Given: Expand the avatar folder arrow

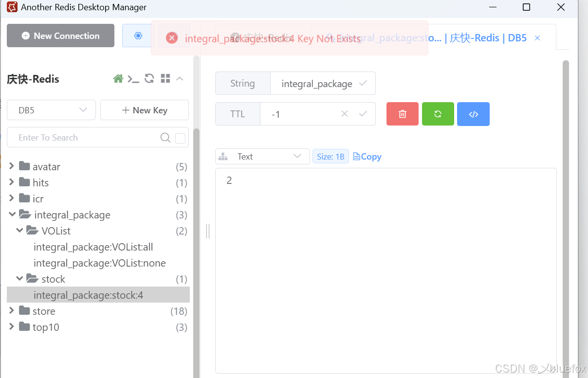Looking at the screenshot, I should pyautogui.click(x=12, y=166).
